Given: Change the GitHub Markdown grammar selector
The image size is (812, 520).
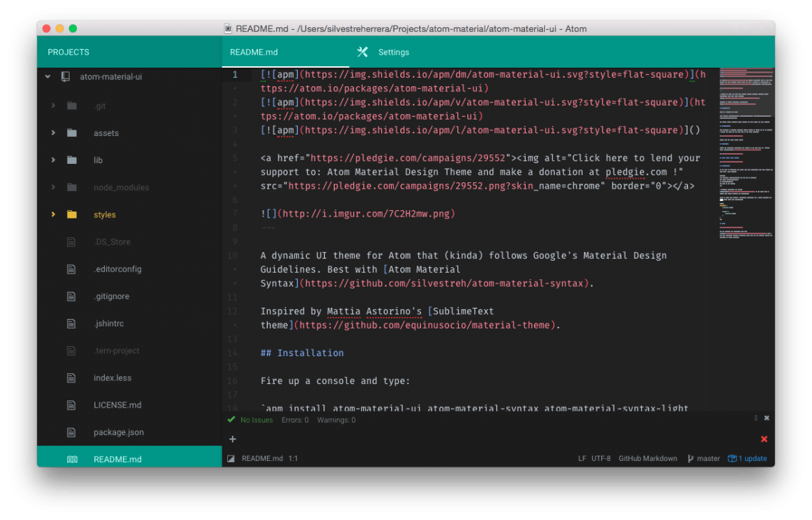Looking at the screenshot, I should pyautogui.click(x=647, y=458).
